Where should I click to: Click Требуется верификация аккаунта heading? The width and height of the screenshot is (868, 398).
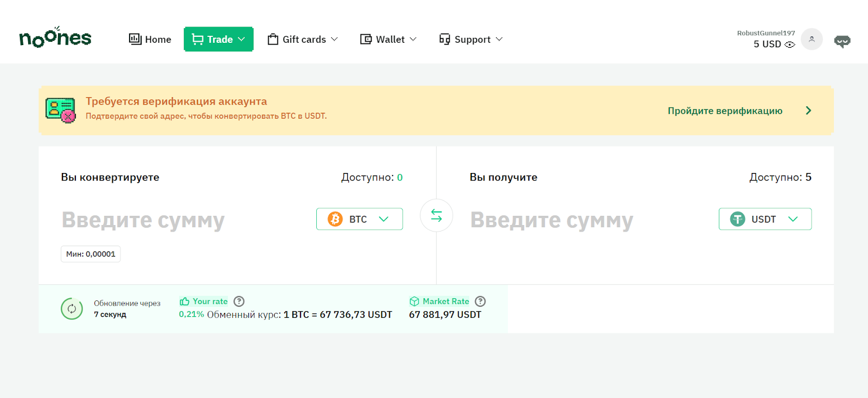click(176, 101)
